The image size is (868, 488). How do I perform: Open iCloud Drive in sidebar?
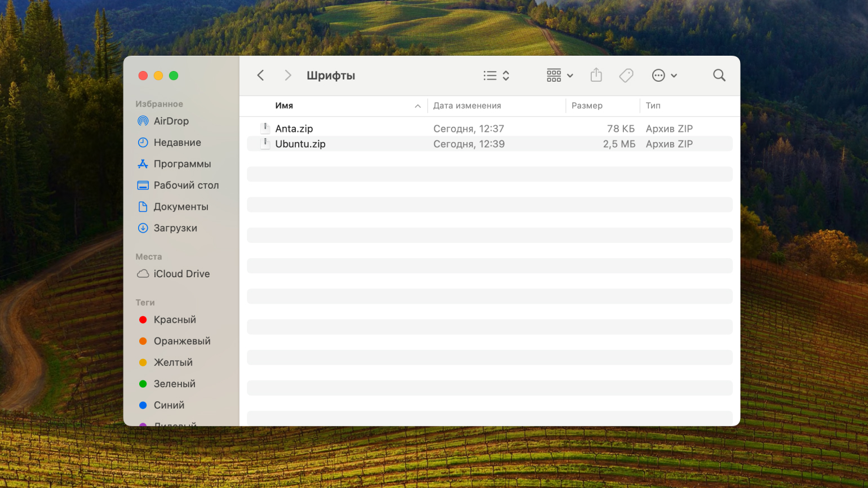click(181, 274)
